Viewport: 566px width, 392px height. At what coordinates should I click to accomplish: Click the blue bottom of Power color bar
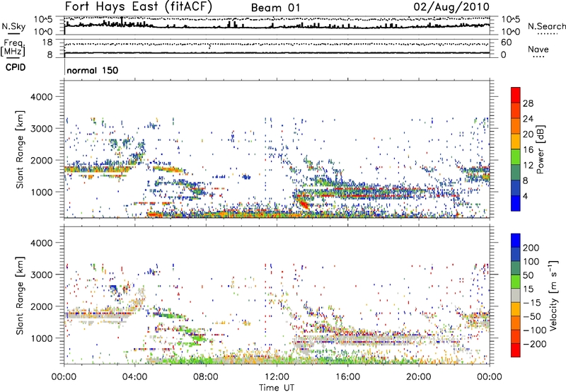tap(516, 203)
